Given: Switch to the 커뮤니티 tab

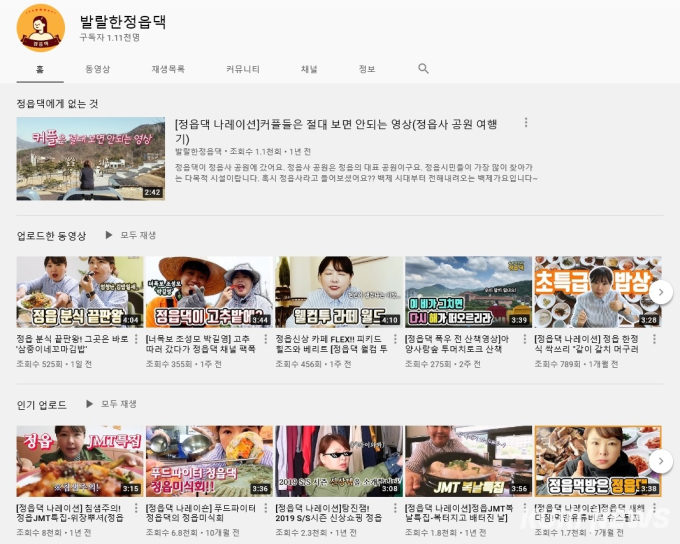Looking at the screenshot, I should click(x=243, y=69).
